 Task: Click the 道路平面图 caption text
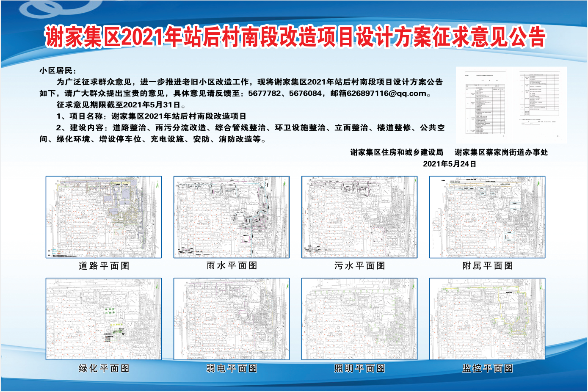click(x=104, y=266)
